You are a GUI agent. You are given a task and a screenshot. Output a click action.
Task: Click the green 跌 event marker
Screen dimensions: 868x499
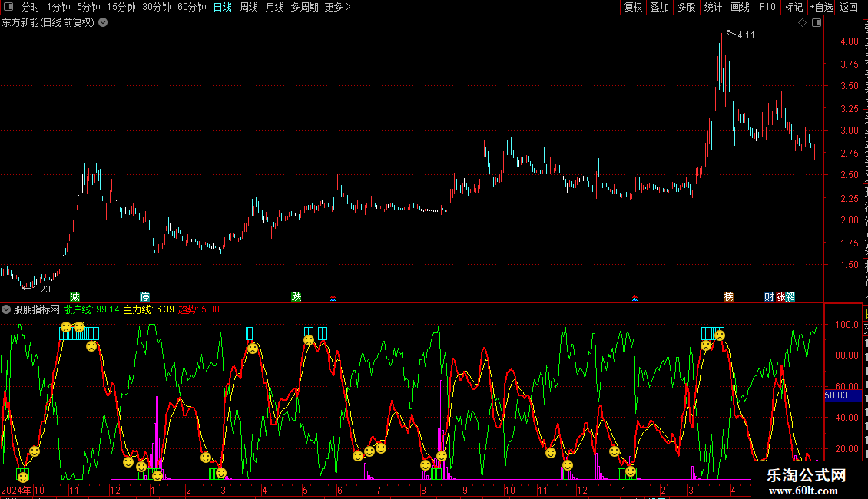297,297
